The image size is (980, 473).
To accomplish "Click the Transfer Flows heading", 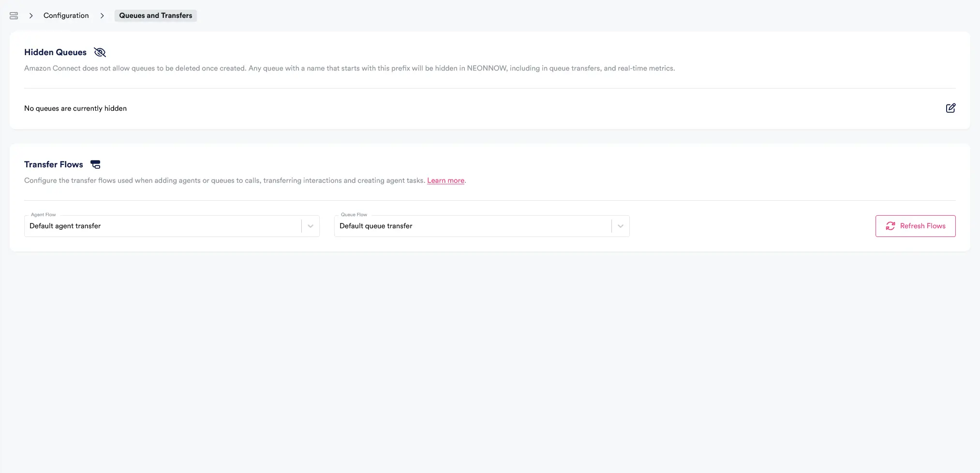I will pos(54,164).
